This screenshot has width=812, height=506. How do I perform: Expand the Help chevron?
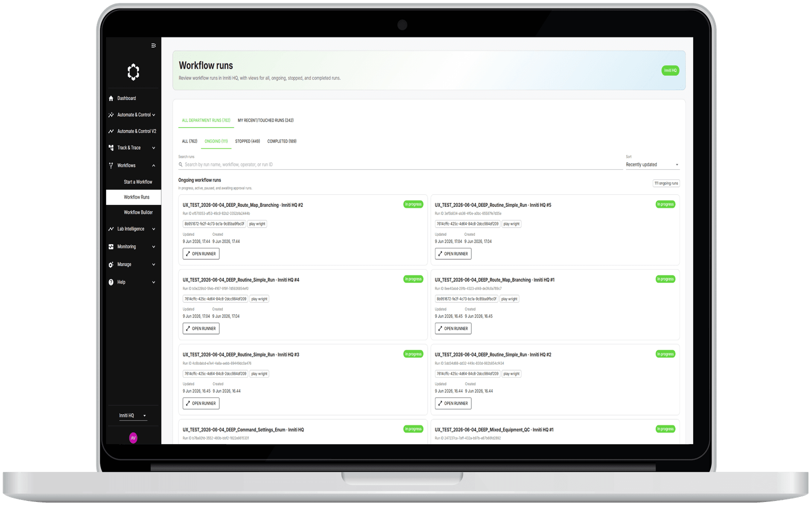coord(154,282)
